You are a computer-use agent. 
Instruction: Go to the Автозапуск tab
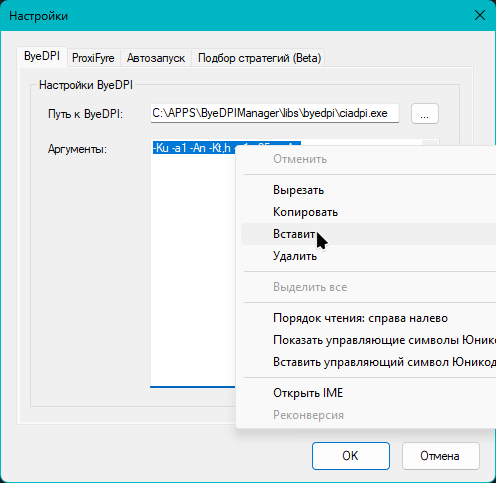point(156,58)
